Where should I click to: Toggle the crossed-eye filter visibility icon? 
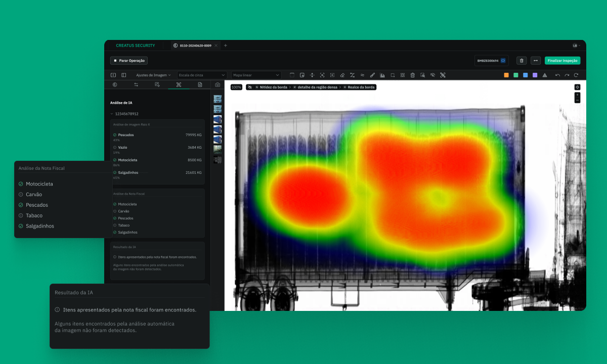pos(249,87)
